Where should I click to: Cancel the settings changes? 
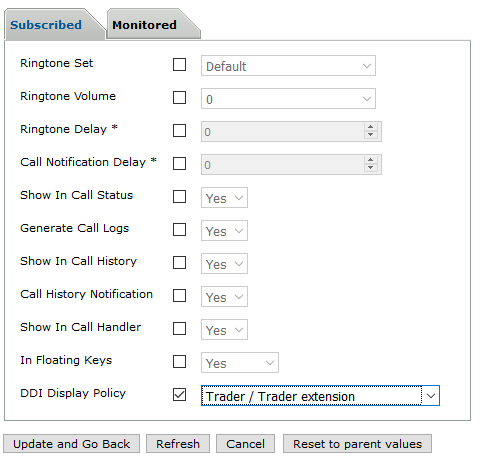[x=245, y=444]
